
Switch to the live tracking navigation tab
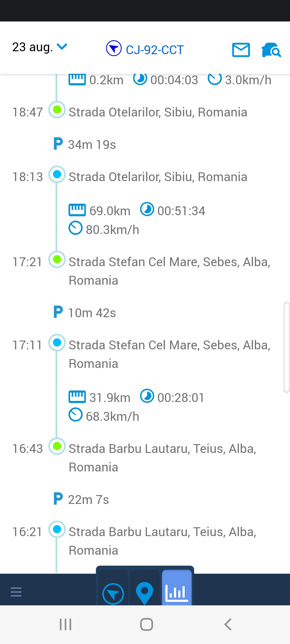(113, 594)
